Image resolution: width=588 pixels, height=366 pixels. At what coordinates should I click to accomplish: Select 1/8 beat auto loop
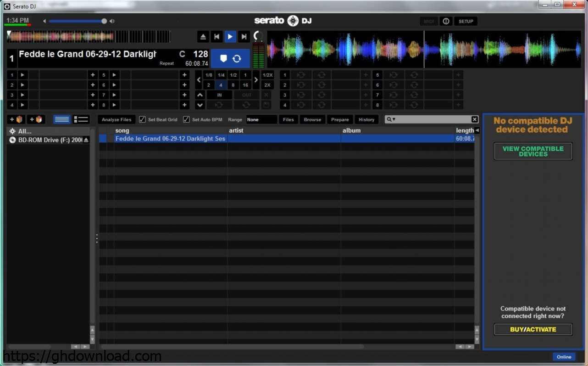(209, 75)
